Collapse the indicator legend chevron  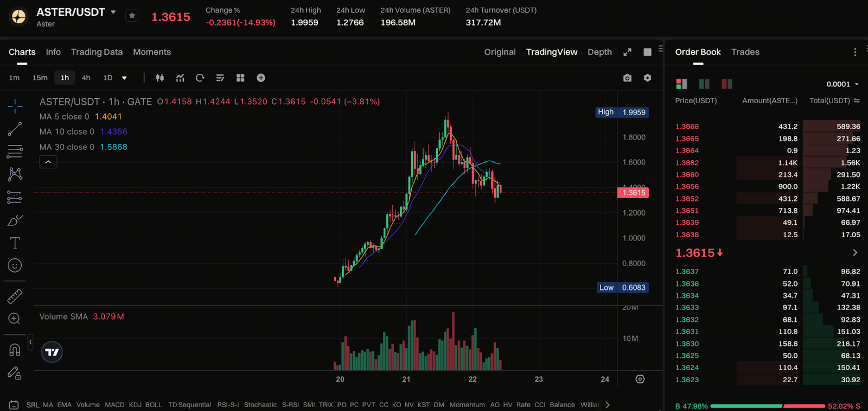tap(48, 162)
